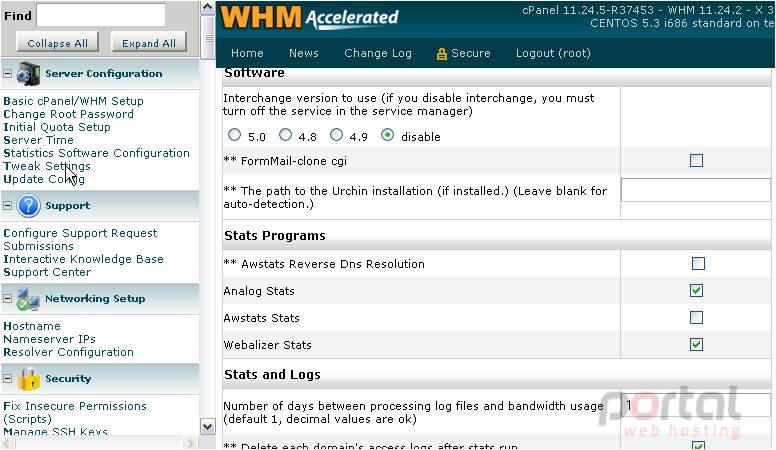Open the Update Config link

(x=44, y=179)
